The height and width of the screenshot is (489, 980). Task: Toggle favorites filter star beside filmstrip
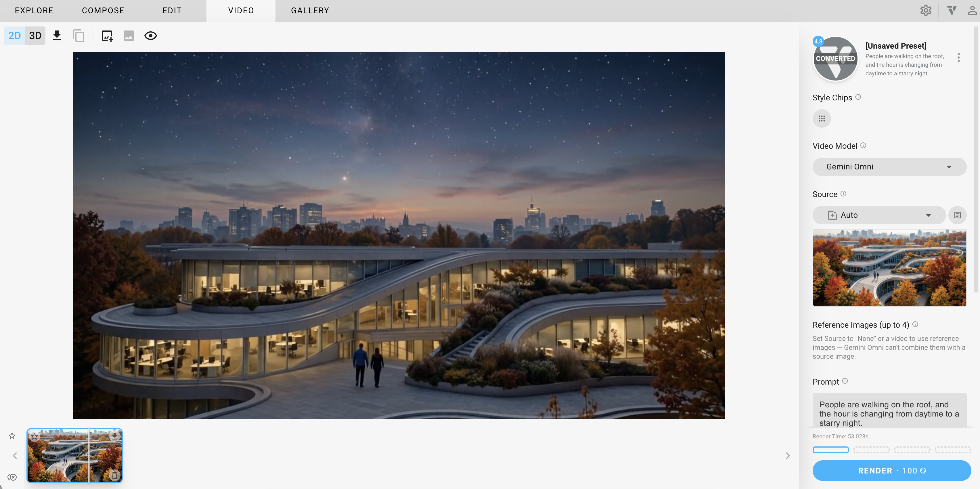coord(12,436)
